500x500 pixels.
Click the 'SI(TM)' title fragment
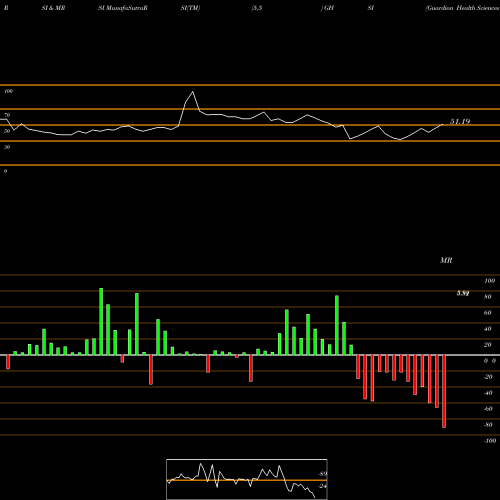pos(190,8)
